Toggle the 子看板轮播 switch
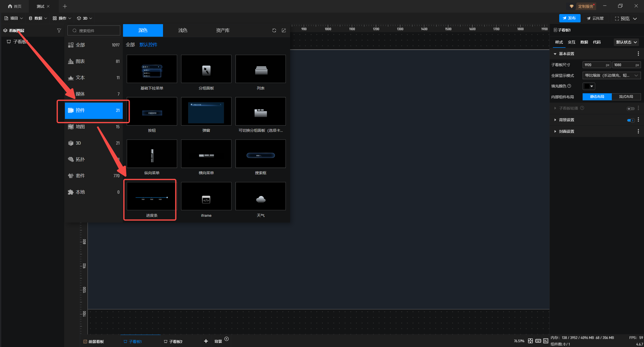Screen dimensions: 644x347 630,108
